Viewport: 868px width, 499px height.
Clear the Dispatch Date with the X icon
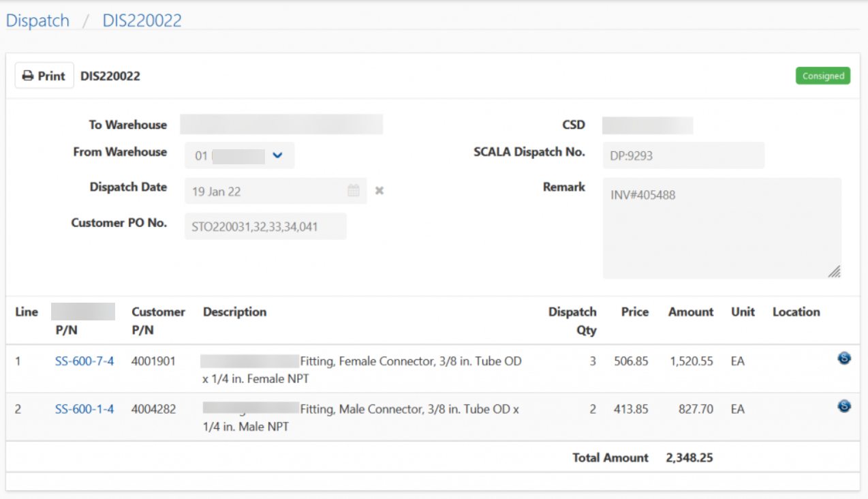point(379,191)
